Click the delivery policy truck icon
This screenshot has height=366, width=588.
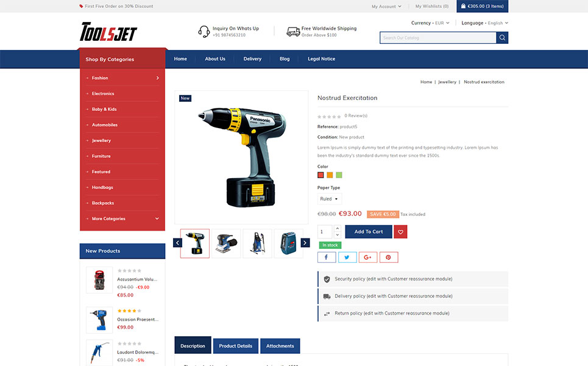(x=327, y=296)
